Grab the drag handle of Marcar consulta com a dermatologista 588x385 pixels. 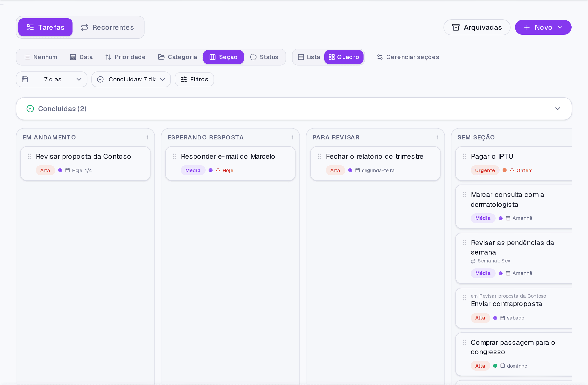click(x=464, y=194)
